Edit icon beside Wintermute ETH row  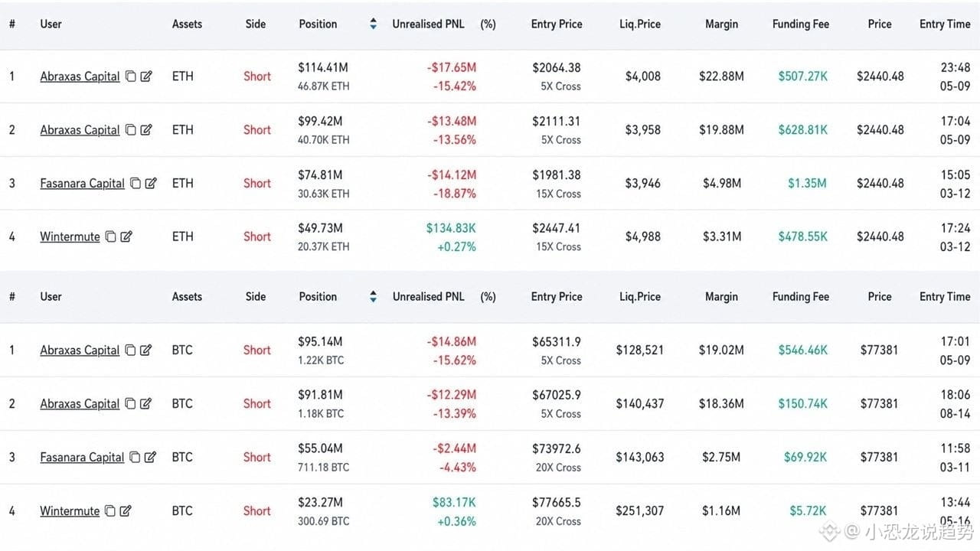click(126, 237)
